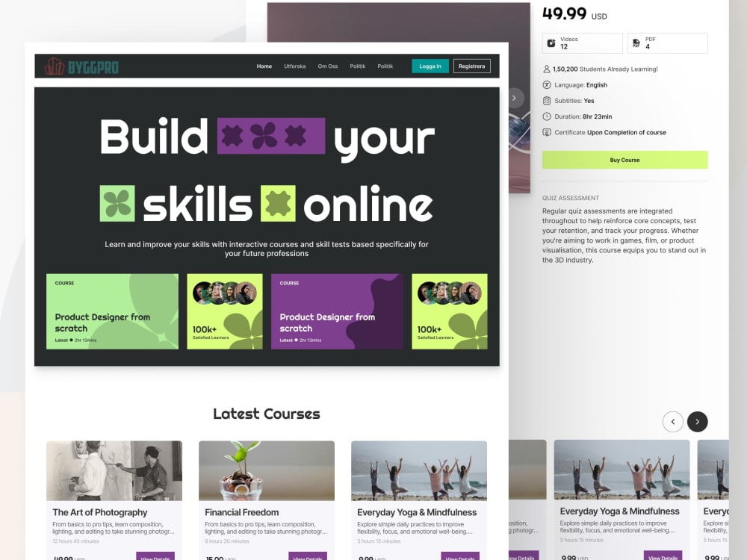The height and width of the screenshot is (560, 747).
Task: Open the purple Product Designer course card
Action: [338, 311]
